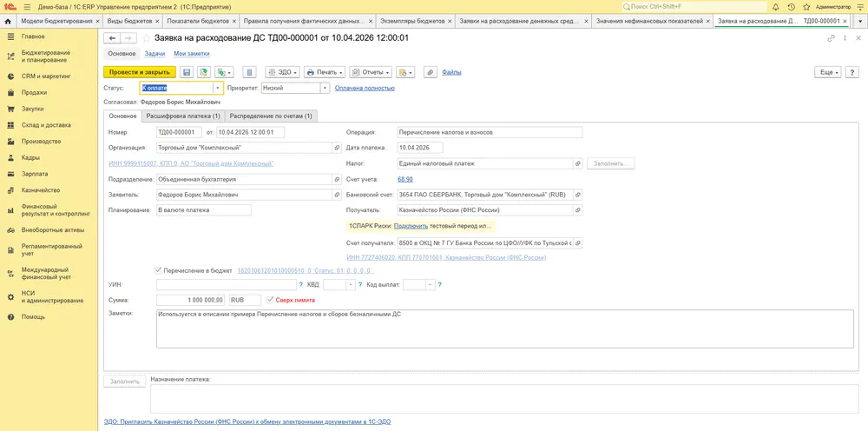868x431 pixels.
Task: Open the document structure list icon
Action: pyautogui.click(x=250, y=72)
